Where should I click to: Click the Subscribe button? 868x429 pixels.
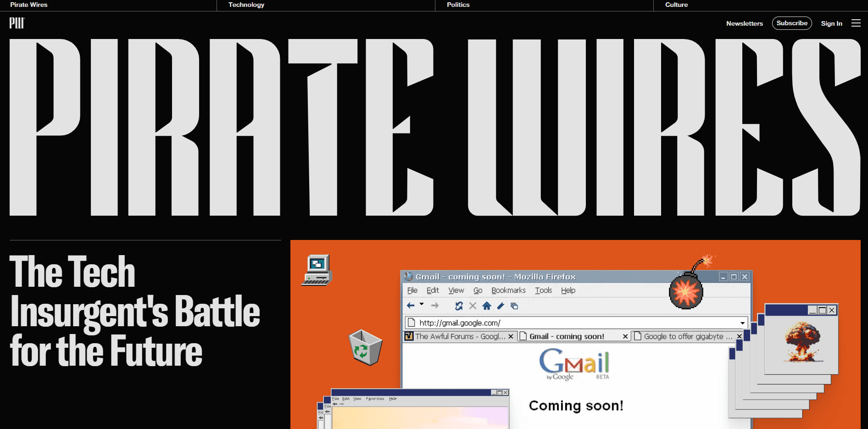[792, 23]
